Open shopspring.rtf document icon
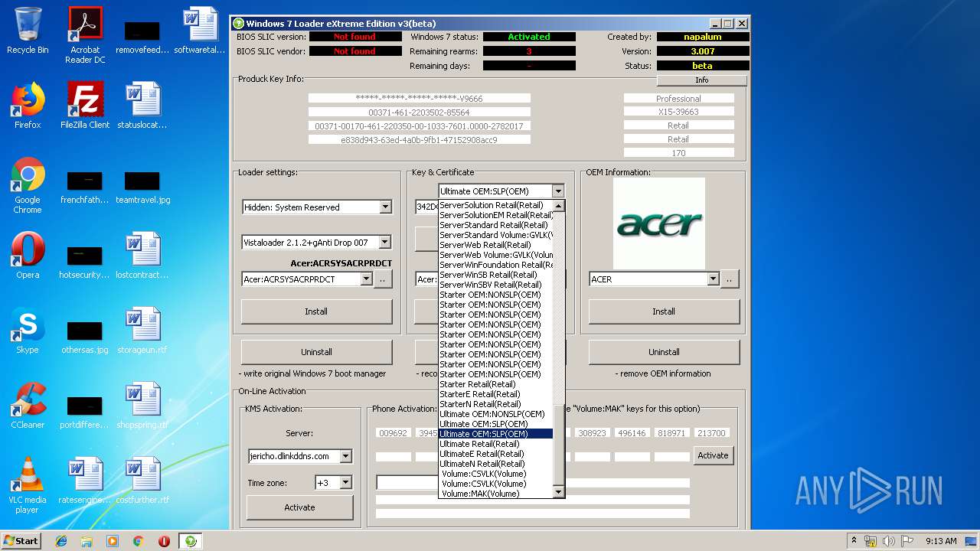The width and height of the screenshot is (980, 551). point(142,406)
